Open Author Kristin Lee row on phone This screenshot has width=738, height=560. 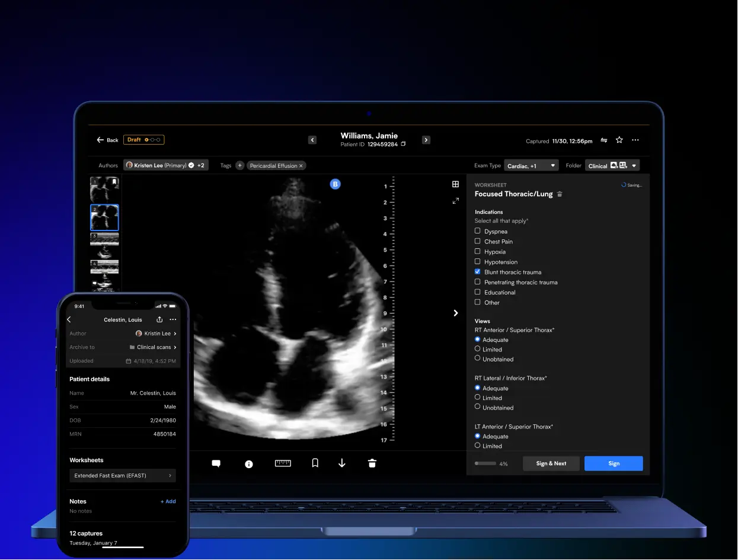123,334
